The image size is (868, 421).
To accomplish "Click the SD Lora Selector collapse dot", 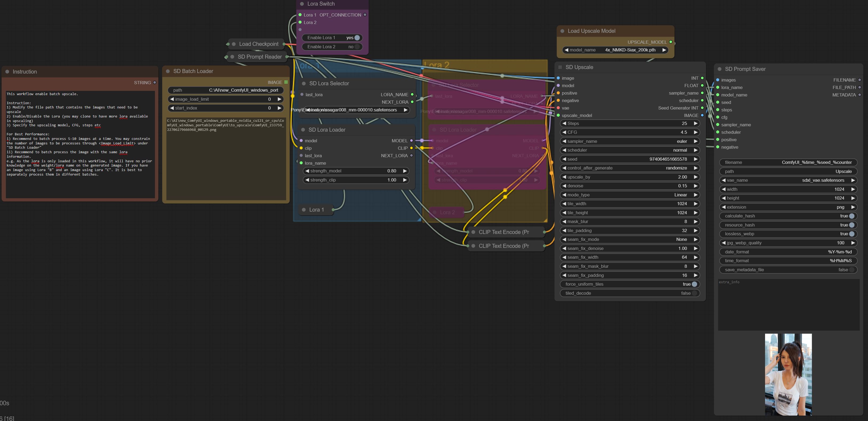I will click(x=303, y=83).
